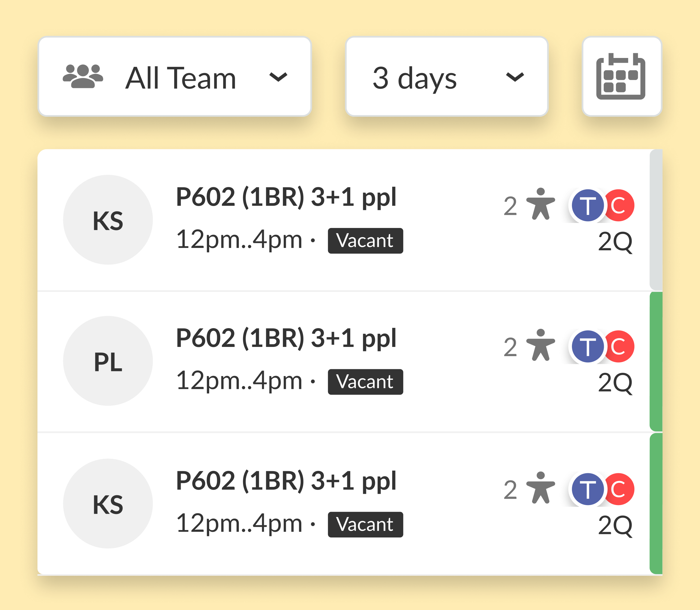Viewport: 700px width, 610px height.
Task: Expand the All Team dropdown chevron
Action: pyautogui.click(x=278, y=77)
